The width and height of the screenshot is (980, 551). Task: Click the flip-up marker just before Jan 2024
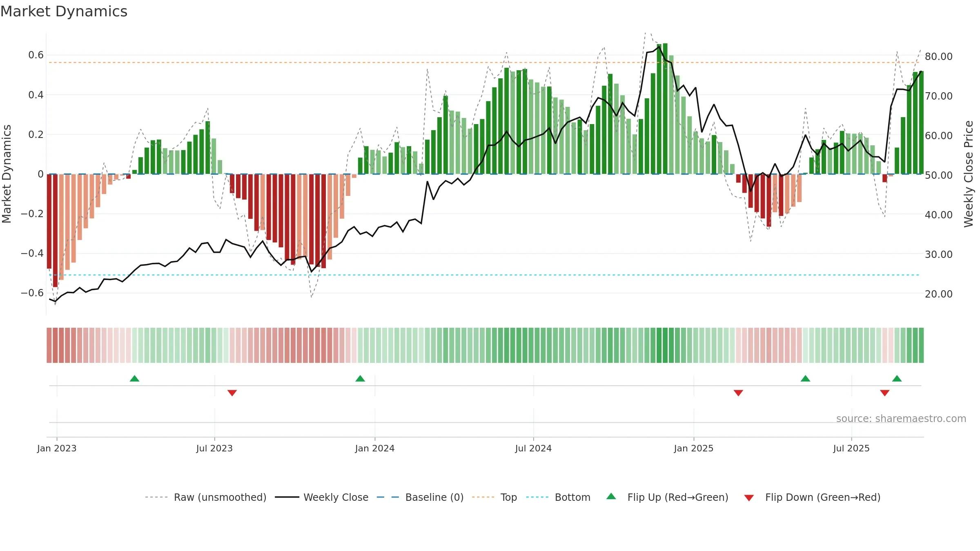(x=360, y=378)
